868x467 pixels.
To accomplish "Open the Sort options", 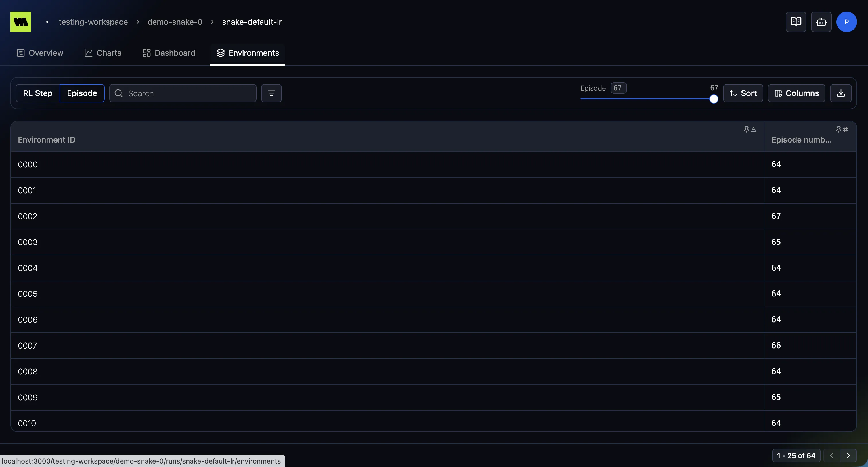I will pyautogui.click(x=743, y=93).
